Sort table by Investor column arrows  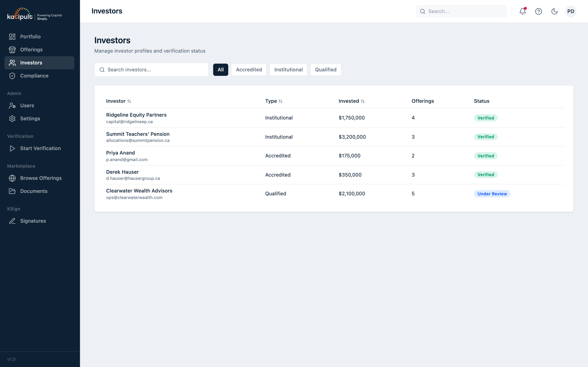tap(129, 101)
